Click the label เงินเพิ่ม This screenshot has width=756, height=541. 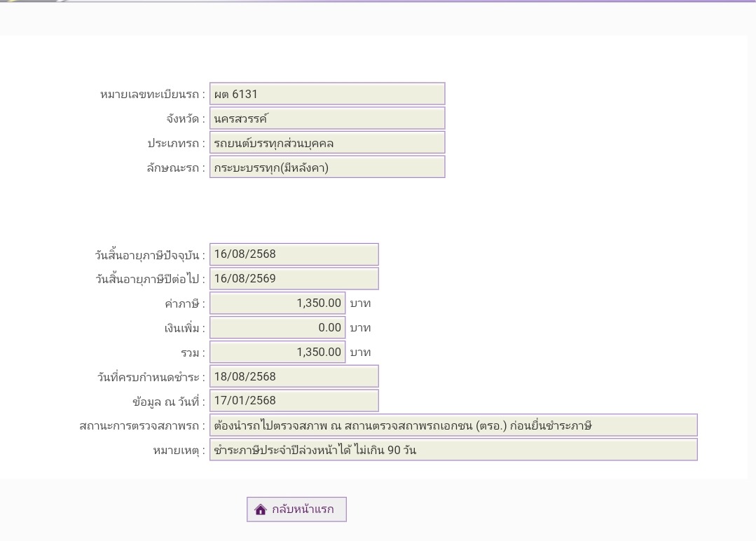185,329
